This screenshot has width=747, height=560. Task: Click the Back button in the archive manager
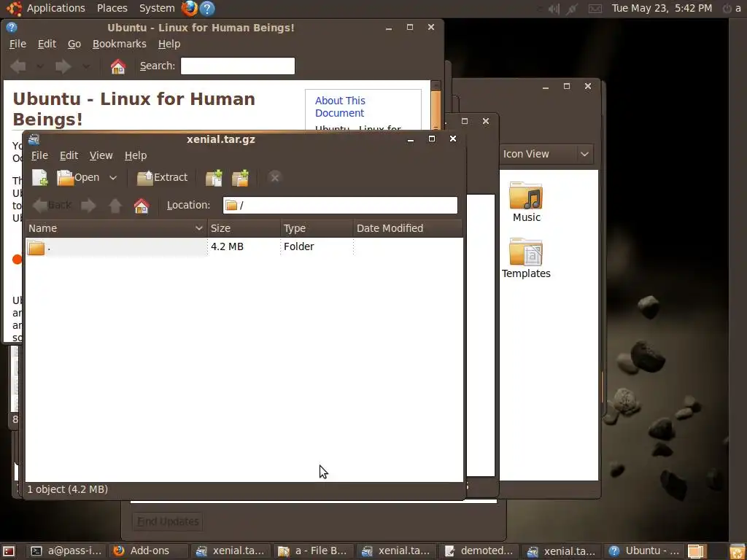[x=52, y=205]
